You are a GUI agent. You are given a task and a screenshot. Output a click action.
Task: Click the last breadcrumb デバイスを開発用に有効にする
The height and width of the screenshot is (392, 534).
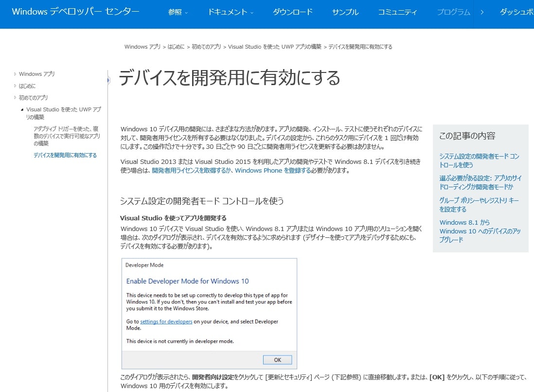(x=360, y=47)
